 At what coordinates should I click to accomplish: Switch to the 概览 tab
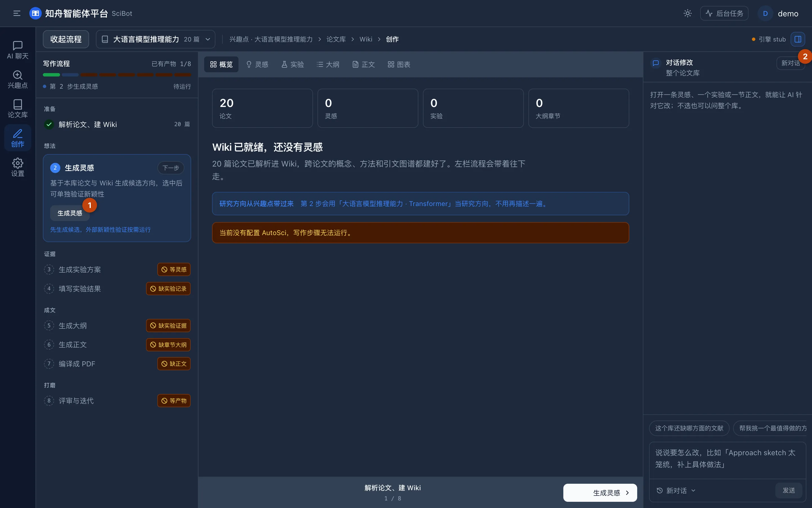(221, 65)
